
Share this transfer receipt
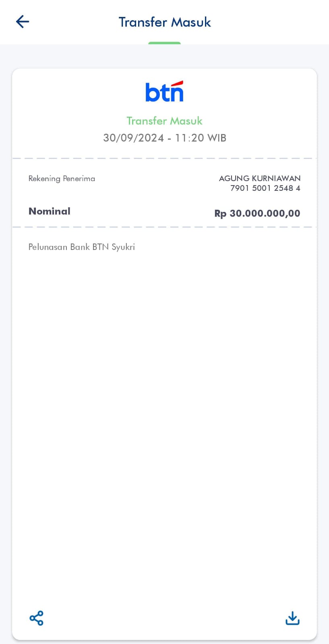36,618
